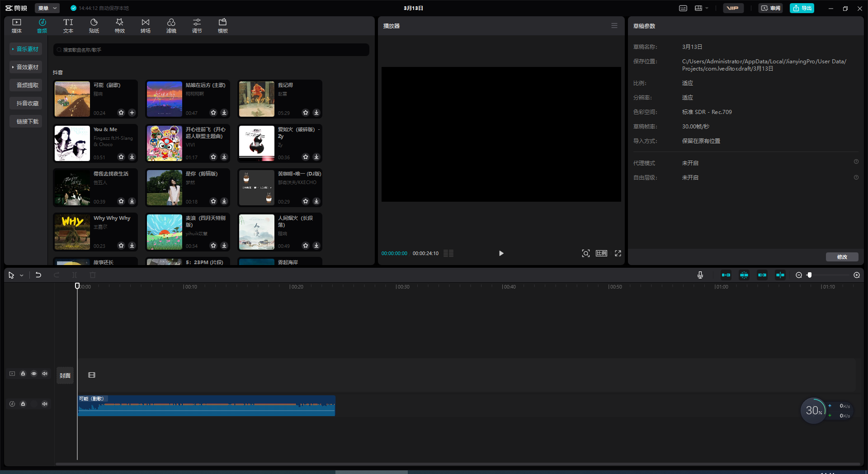Lock the main video track
The height and width of the screenshot is (474, 868).
(x=23, y=374)
